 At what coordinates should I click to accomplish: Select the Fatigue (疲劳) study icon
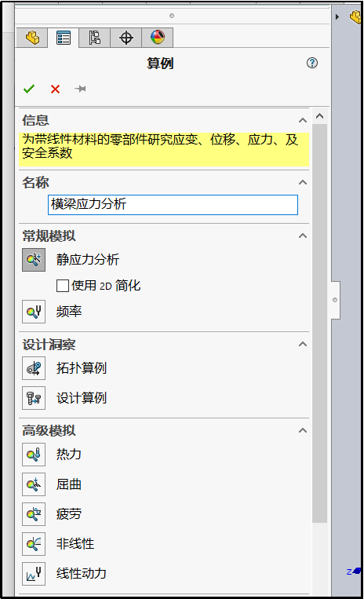pyautogui.click(x=34, y=514)
